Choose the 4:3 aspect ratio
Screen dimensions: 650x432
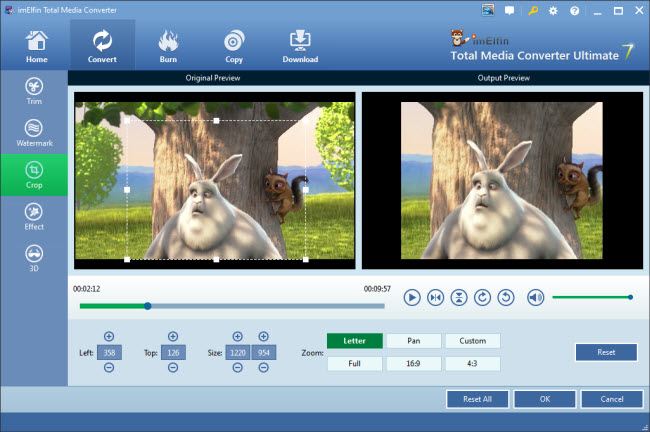click(x=473, y=364)
